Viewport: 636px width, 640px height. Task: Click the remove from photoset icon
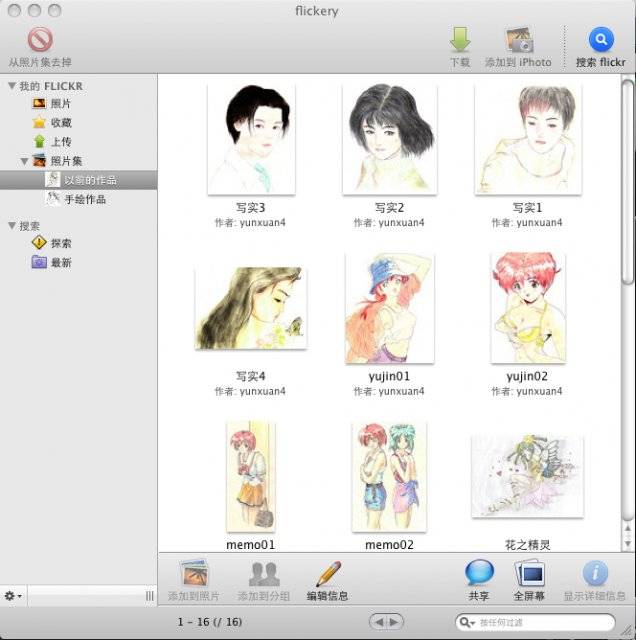(41, 40)
